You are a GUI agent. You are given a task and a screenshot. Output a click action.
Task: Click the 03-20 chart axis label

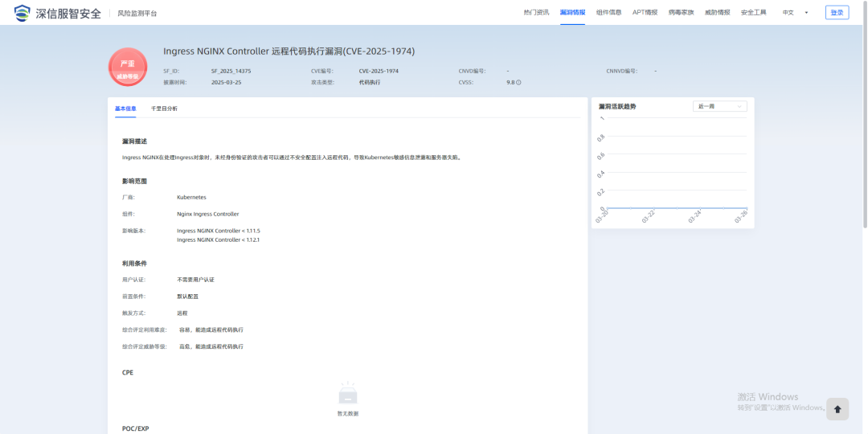(x=602, y=216)
